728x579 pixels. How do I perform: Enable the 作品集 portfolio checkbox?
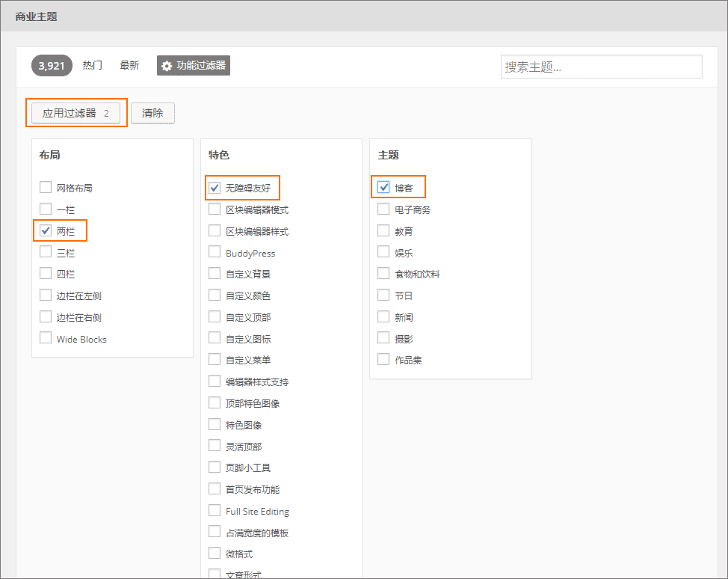pos(383,359)
